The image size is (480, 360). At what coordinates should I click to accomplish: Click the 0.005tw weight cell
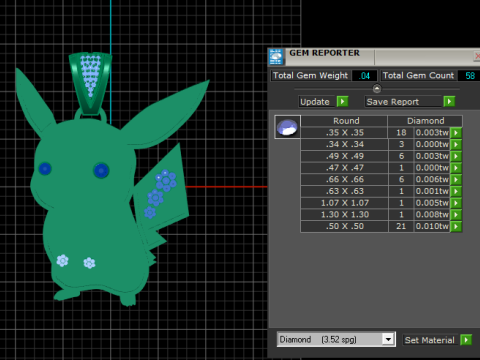432,203
